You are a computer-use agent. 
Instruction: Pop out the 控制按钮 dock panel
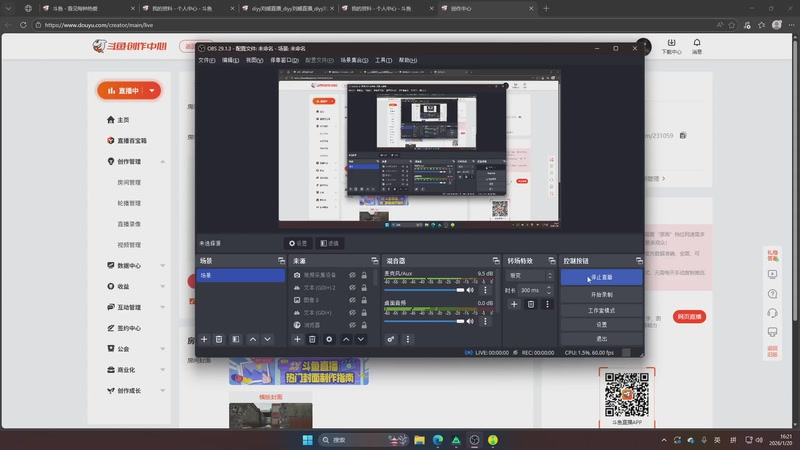click(639, 261)
